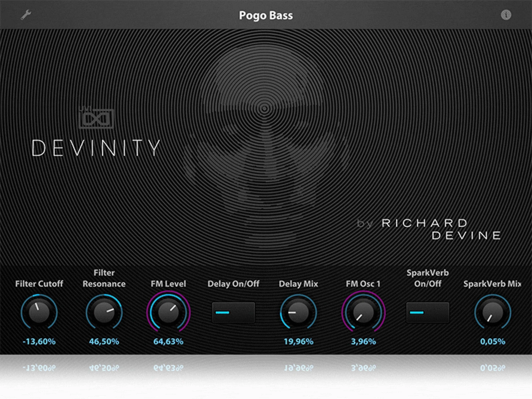Click the Filter Resonance label
The height and width of the screenshot is (399, 532).
tap(104, 278)
